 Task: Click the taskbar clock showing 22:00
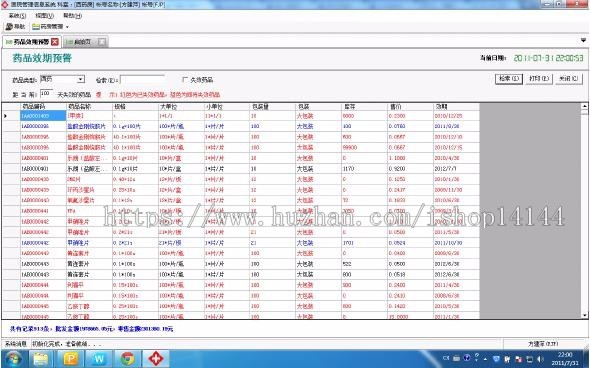coord(565,359)
